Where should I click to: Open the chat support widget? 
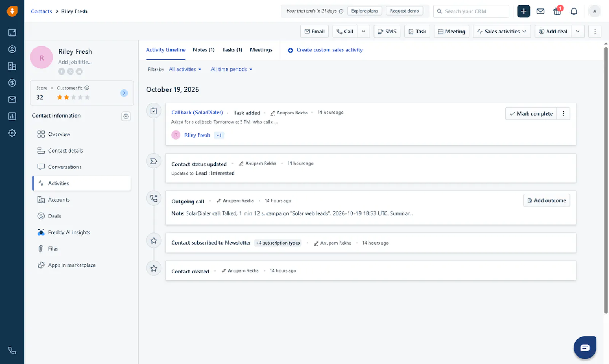[585, 347]
